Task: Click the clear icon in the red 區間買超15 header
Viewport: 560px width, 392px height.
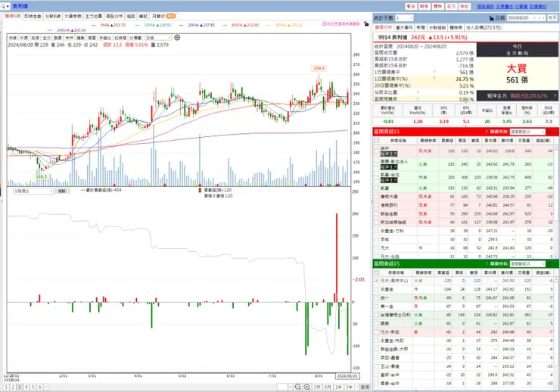Action: 549,132
